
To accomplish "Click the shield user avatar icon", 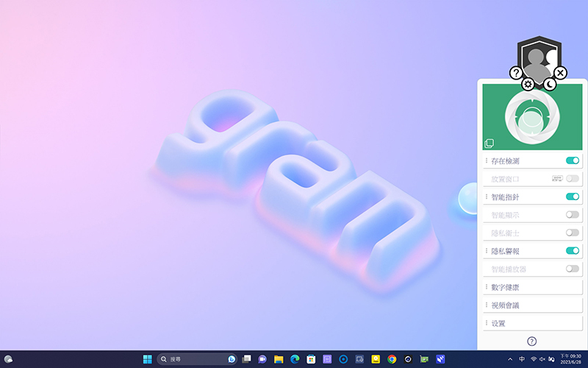I will [539, 57].
